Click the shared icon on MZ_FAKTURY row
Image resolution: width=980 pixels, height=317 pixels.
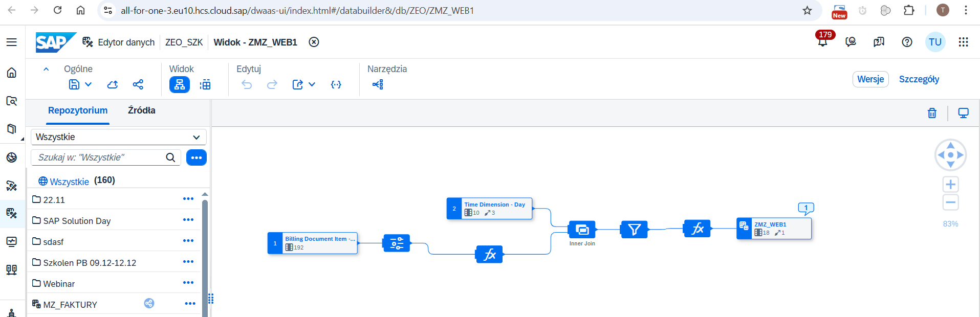tap(149, 303)
